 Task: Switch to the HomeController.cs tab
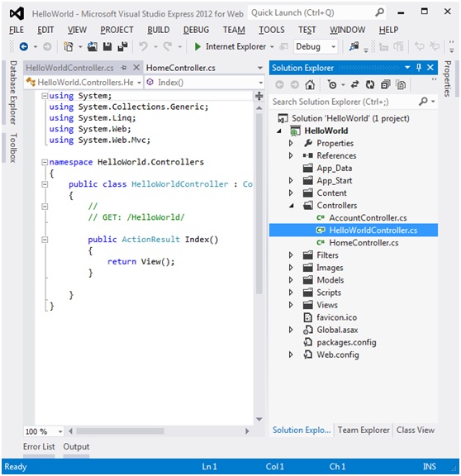[181, 68]
